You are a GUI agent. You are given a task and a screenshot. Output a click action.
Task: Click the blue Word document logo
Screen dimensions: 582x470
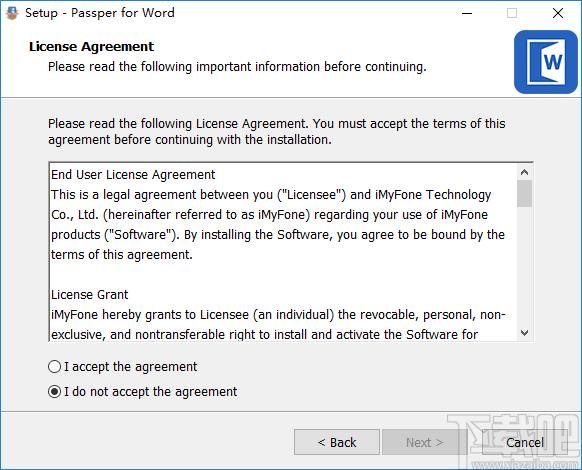point(546,62)
